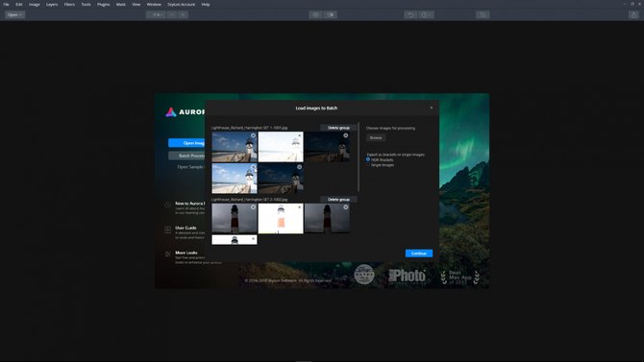The width and height of the screenshot is (644, 362).
Task: Click the batch image list vertical scrollbar
Action: point(359,157)
